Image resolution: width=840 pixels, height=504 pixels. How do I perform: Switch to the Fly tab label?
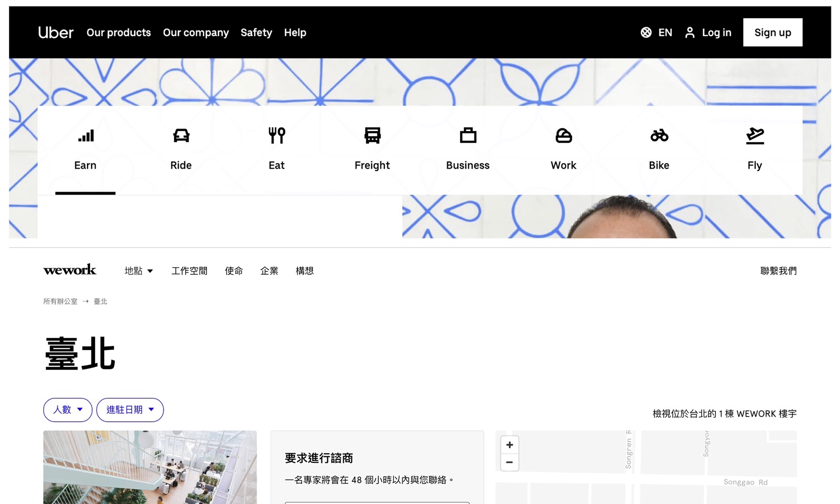755,166
